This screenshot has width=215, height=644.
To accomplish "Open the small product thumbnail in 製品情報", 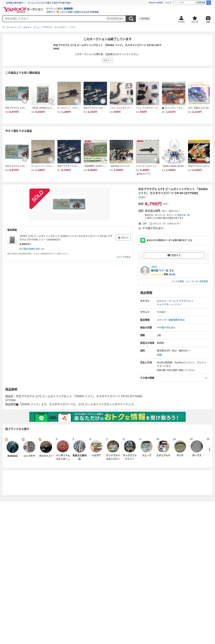I will (x=12, y=240).
